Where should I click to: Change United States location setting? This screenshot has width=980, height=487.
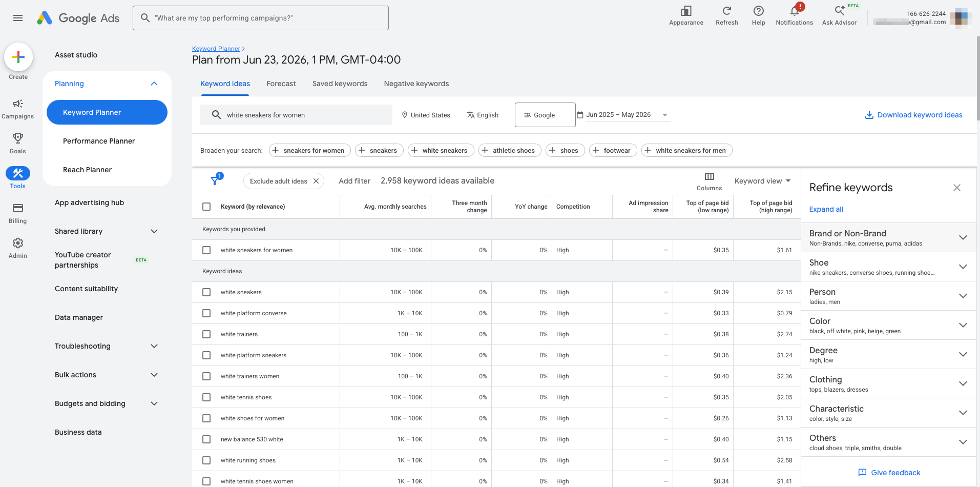point(426,115)
